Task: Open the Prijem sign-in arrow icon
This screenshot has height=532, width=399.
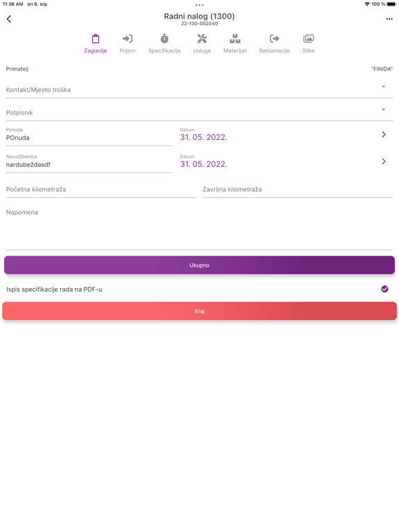Action: tap(127, 39)
